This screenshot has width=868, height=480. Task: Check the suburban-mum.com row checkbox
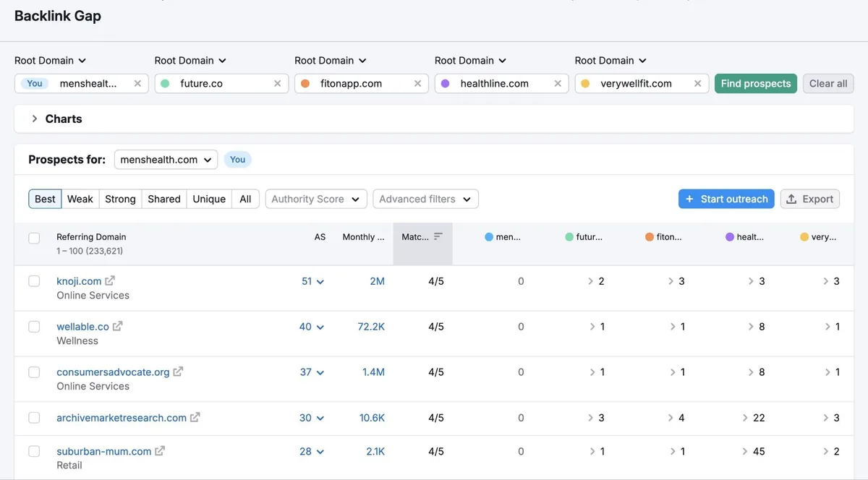click(34, 450)
